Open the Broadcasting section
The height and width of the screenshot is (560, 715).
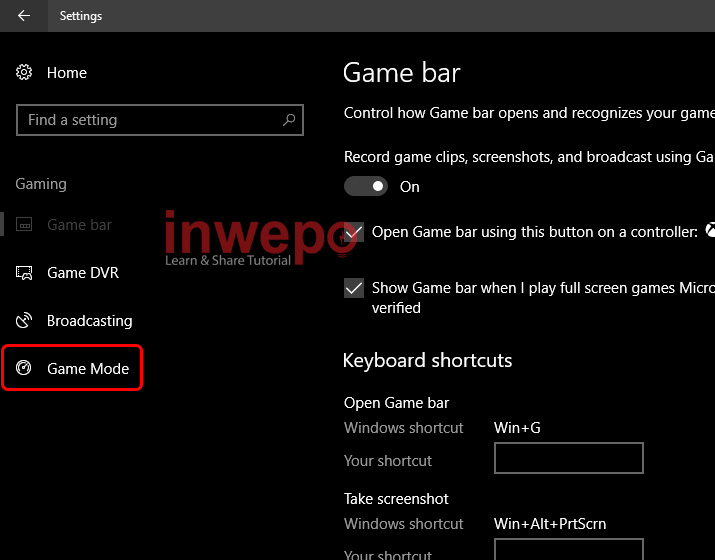(x=90, y=321)
